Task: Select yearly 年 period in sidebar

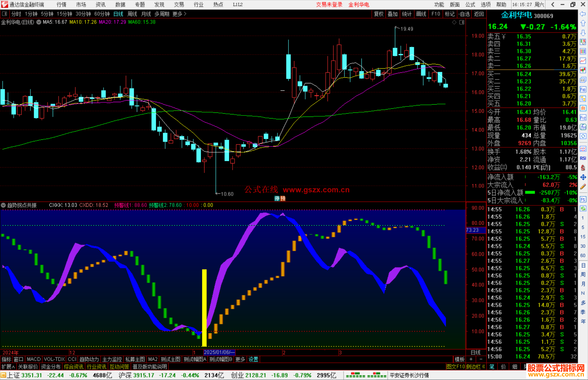Action: click(x=583, y=321)
